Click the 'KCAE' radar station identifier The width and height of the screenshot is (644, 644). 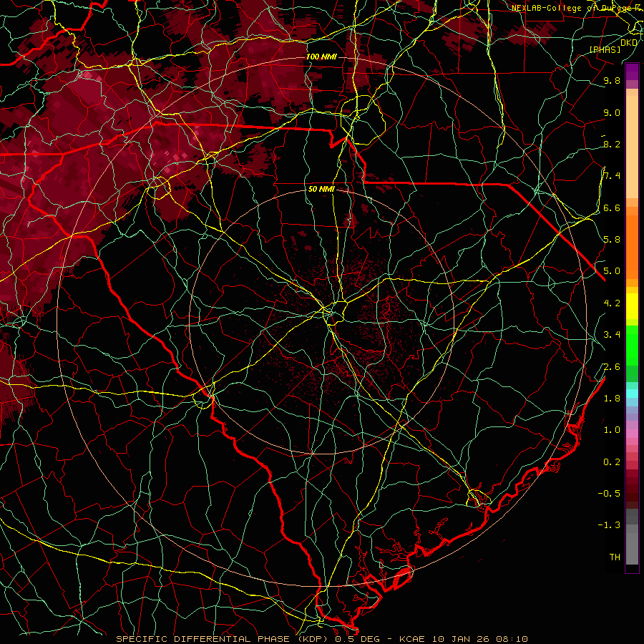(411, 639)
